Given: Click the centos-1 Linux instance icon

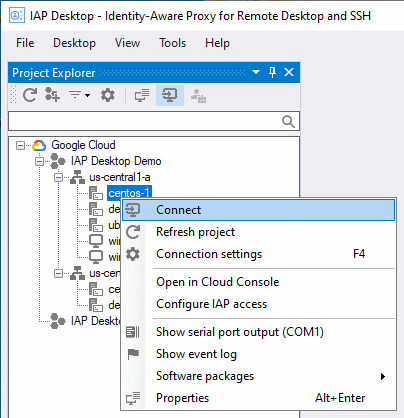Looking at the screenshot, I should [96, 193].
